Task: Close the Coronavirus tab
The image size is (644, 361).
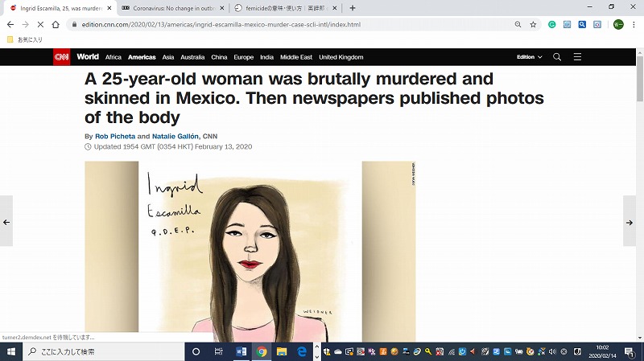Action: click(x=222, y=8)
